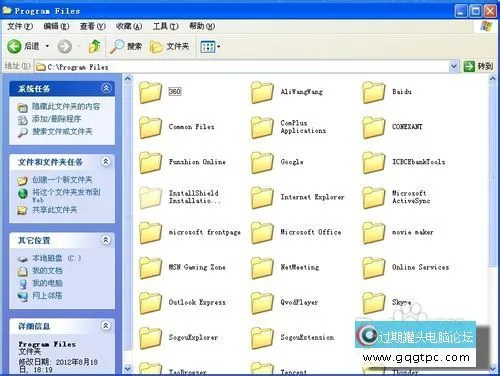Click 隐藏此文件夹的内容 link
Image resolution: width=500 pixels, height=376 pixels.
(66, 107)
